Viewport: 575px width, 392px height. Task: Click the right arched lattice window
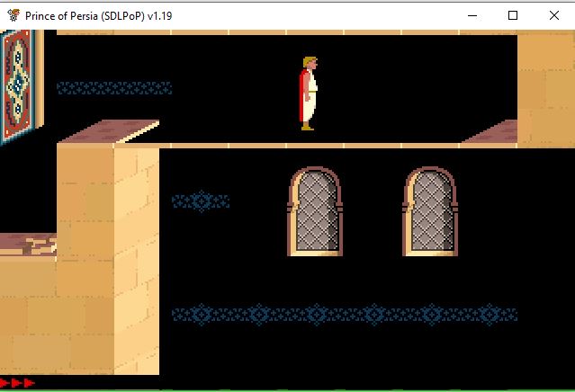pyautogui.click(x=430, y=212)
